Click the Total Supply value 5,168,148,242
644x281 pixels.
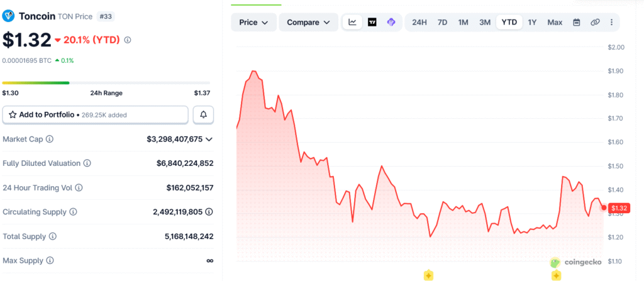tap(189, 236)
